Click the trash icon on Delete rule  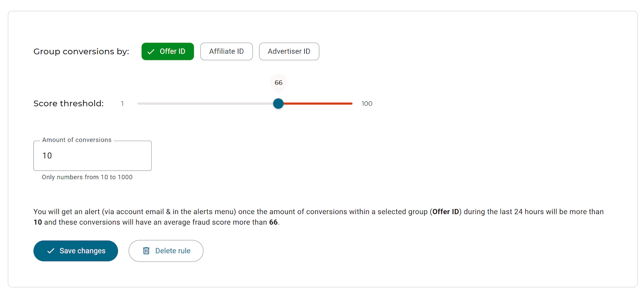[x=146, y=251]
